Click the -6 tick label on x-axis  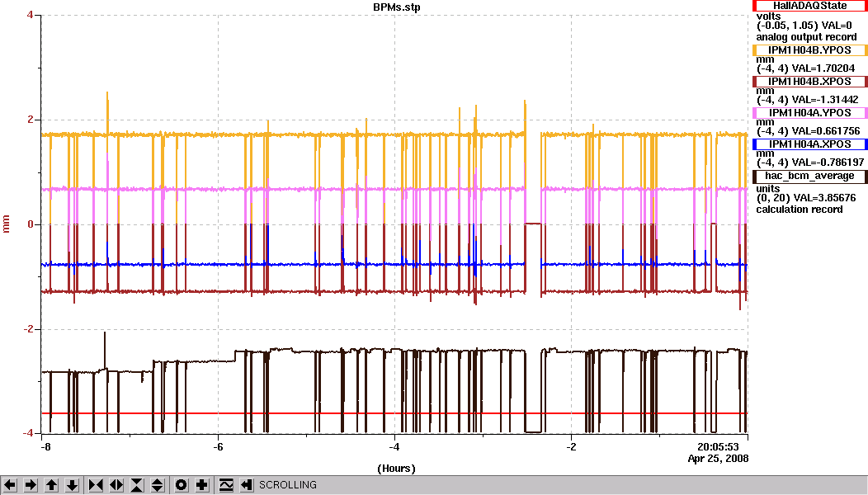(x=218, y=447)
